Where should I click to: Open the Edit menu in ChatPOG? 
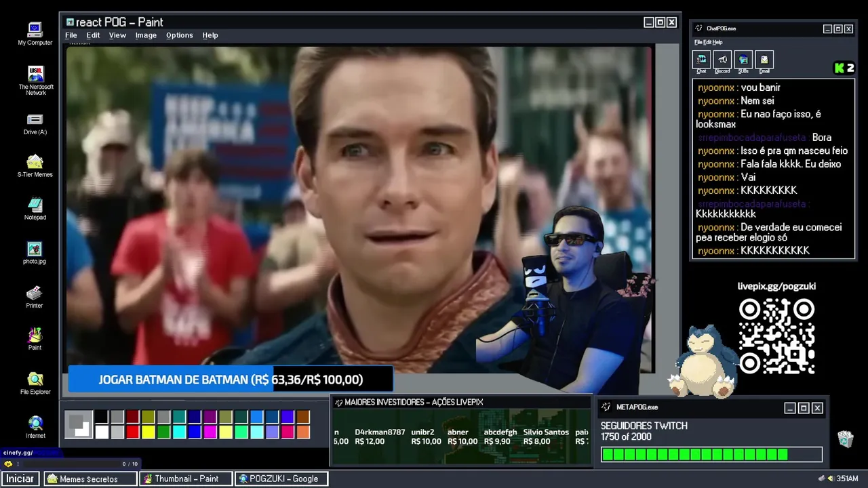coord(707,42)
